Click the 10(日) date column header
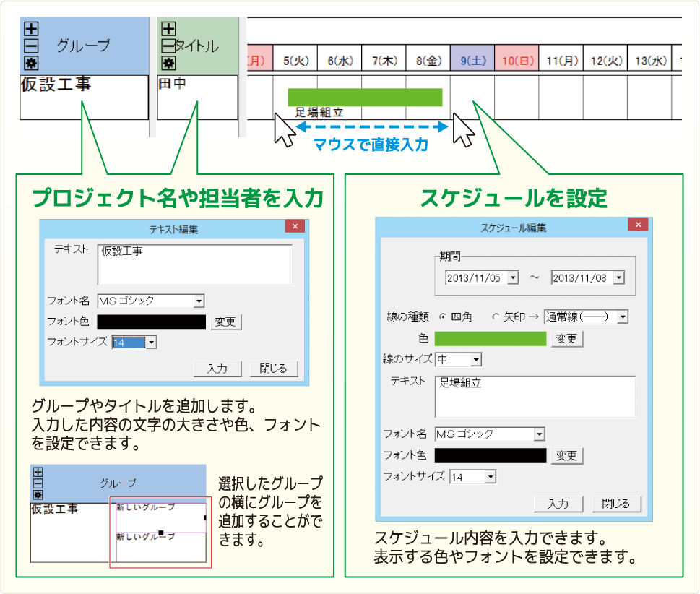The height and width of the screenshot is (594, 700). (x=517, y=58)
